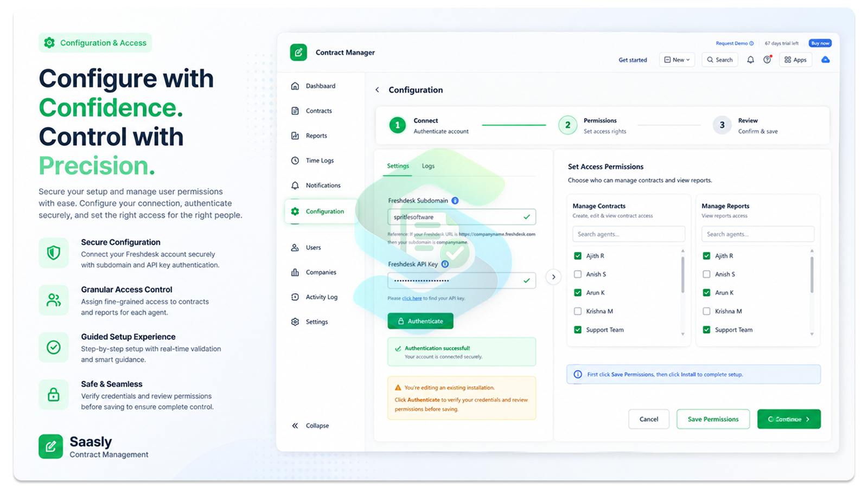The image size is (868, 488).
Task: Go to Reports in sidebar
Action: [309, 136]
